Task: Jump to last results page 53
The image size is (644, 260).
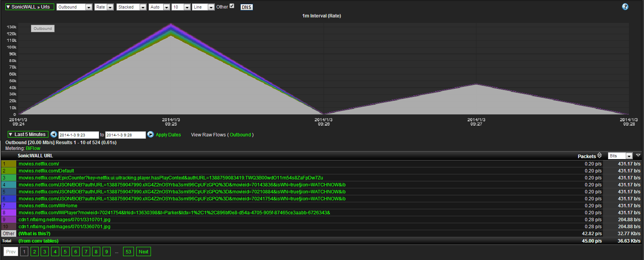Action: [128, 252]
